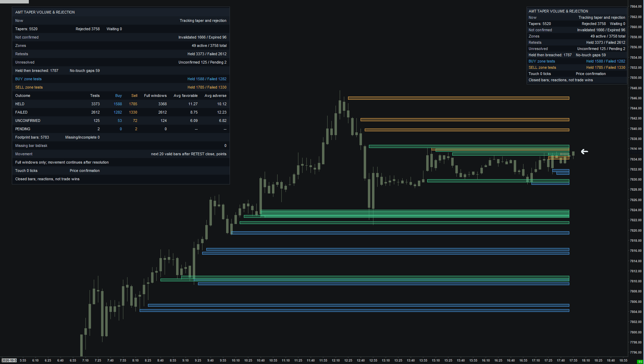Click 'Price confirmation' in the left panel
This screenshot has width=644, height=364.
(x=85, y=171)
